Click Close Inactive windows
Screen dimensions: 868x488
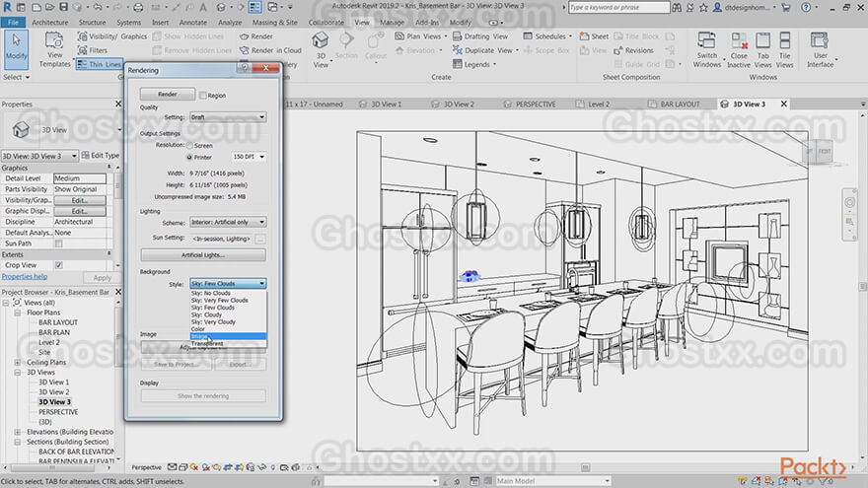739,50
